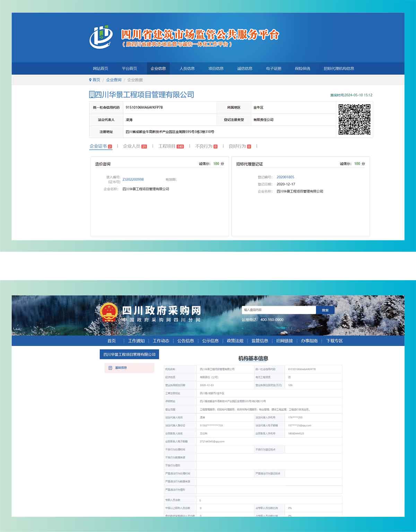Click the 有限责任公司 registration type value
Viewport: 416px width, 532px height.
coord(263,119)
